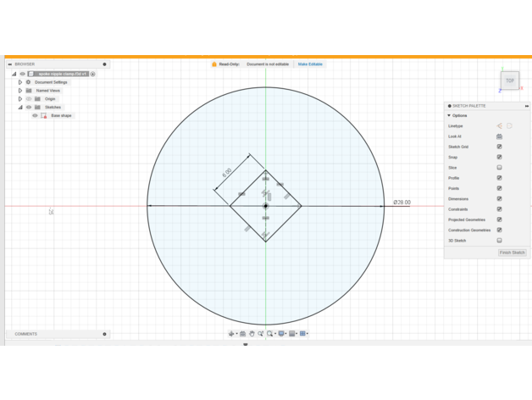This screenshot has width=532, height=400.
Task: Open Display Settings monitor icon
Action: [x=281, y=334]
